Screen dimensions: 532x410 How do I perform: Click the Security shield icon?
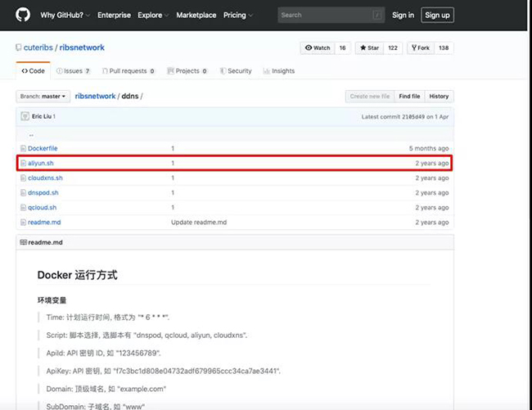pyautogui.click(x=223, y=71)
